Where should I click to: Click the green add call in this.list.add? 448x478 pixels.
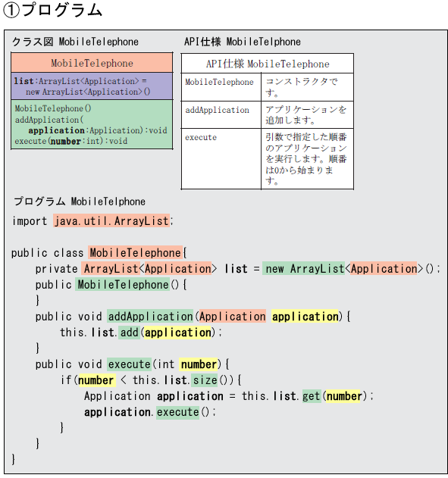click(x=130, y=333)
